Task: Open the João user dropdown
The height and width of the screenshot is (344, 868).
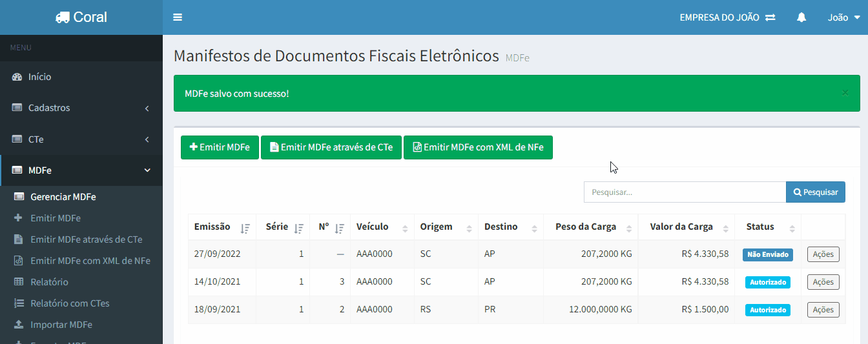Action: tap(844, 17)
